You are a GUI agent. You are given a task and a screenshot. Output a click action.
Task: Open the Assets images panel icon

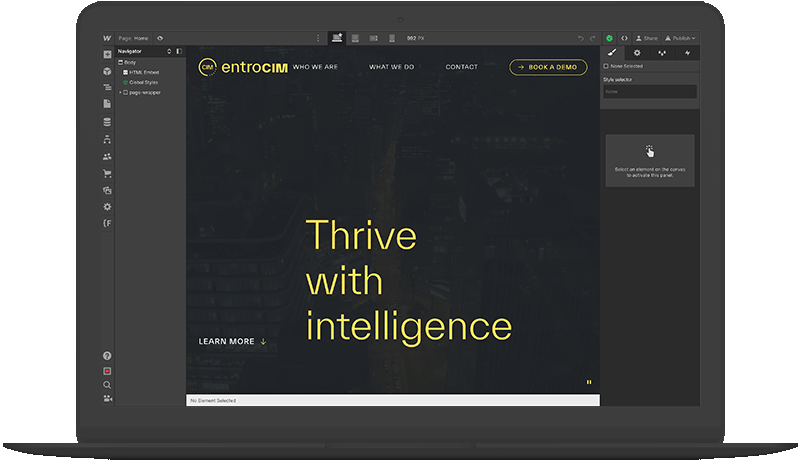107,190
